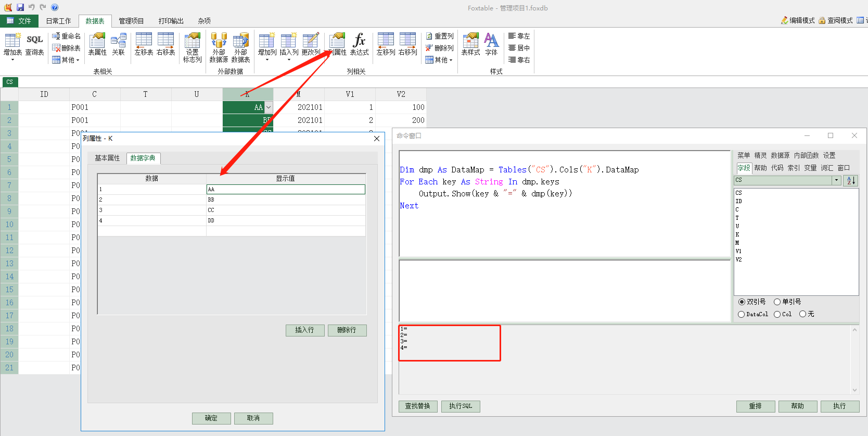Click the 执行 execute button
Image resolution: width=868 pixels, height=436 pixels.
click(840, 406)
